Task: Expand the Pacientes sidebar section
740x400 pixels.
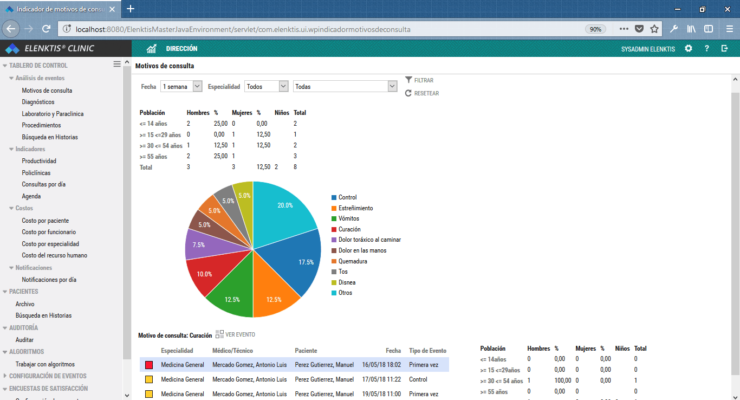Action: pos(5,291)
